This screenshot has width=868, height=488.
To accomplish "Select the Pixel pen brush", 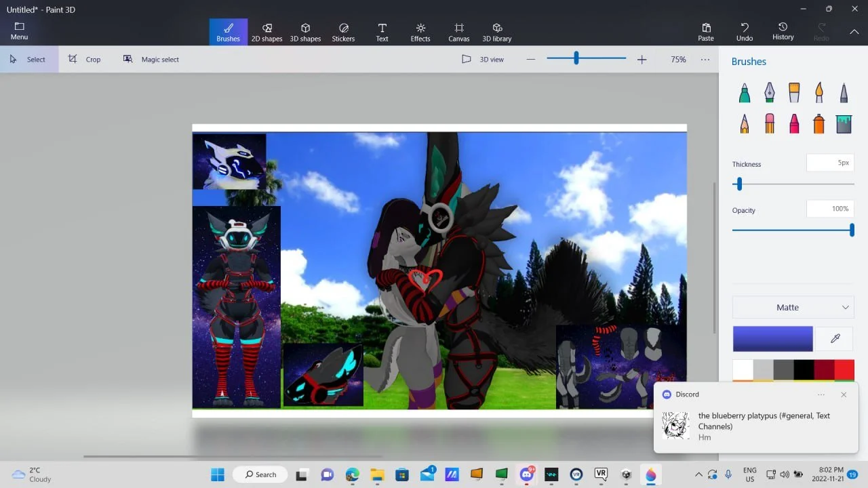I will (844, 92).
